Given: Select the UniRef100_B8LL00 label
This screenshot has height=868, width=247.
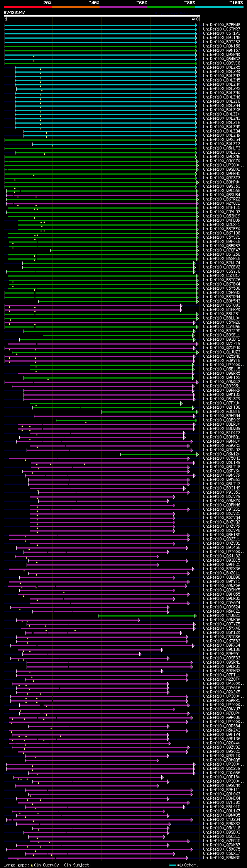Looking at the screenshot, I should click(222, 318).
